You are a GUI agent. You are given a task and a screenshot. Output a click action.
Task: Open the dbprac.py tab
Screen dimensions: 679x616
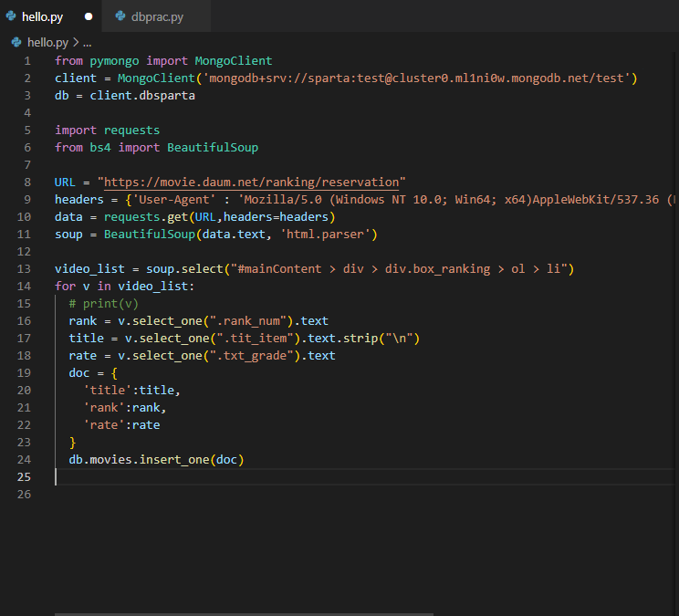tap(157, 16)
